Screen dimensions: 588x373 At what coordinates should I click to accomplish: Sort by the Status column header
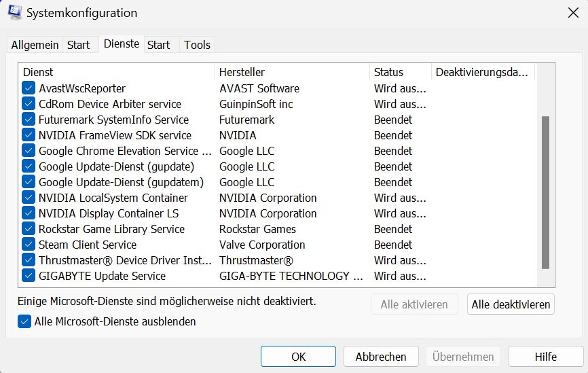coord(401,72)
